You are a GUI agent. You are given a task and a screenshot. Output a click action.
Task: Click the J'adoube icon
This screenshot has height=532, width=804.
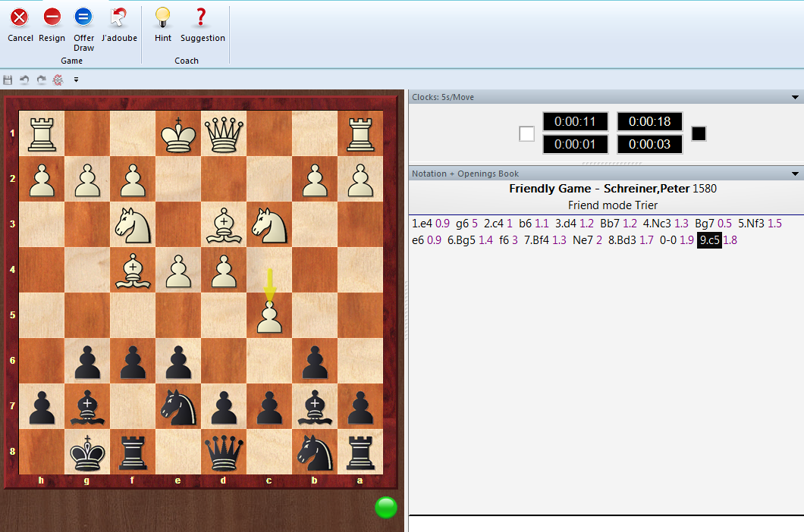click(118, 17)
